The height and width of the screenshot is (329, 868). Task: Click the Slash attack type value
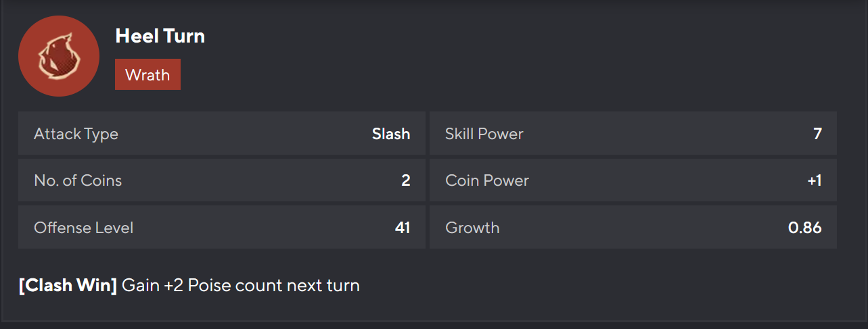[390, 134]
